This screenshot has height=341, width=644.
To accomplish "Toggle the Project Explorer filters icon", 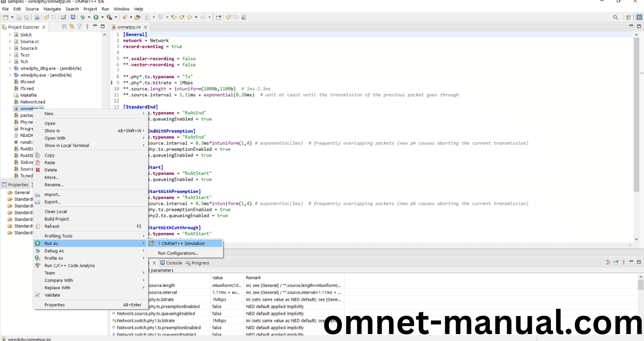I will coord(79,26).
